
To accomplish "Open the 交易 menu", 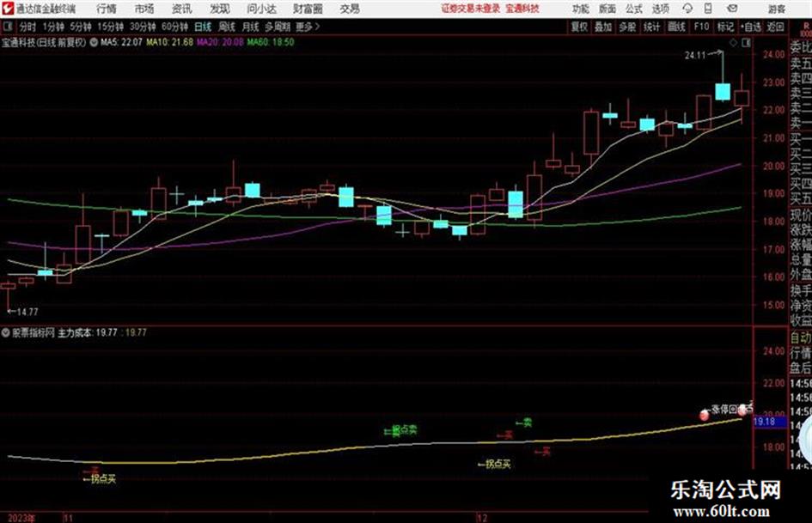I will [x=350, y=9].
